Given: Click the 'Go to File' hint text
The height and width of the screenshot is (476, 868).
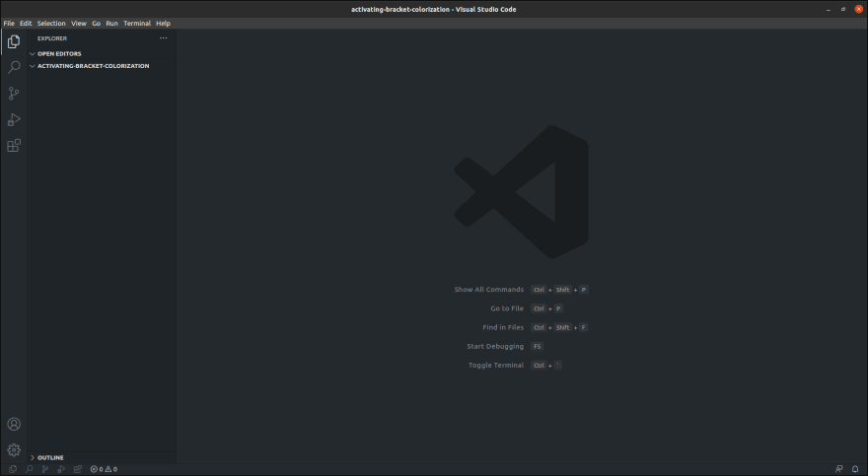Looking at the screenshot, I should pos(507,308).
